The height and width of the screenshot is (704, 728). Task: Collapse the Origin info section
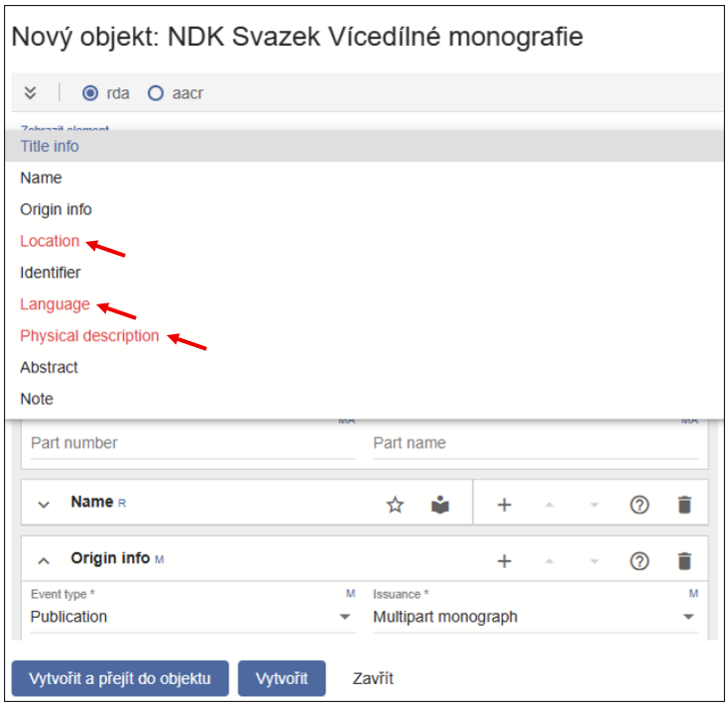tap(44, 561)
